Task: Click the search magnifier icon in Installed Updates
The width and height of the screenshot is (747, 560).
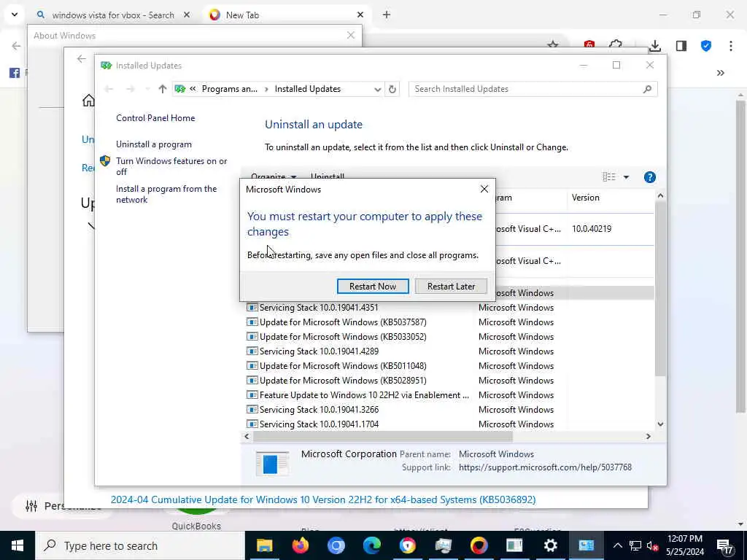Action: coord(647,89)
